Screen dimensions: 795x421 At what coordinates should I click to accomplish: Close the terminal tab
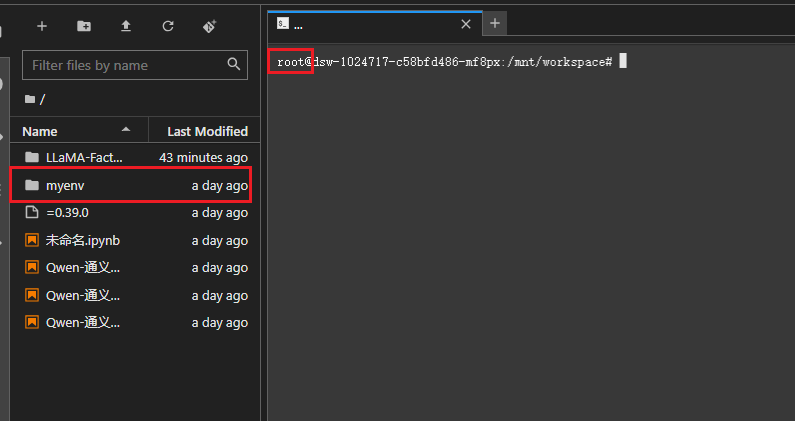tap(466, 24)
